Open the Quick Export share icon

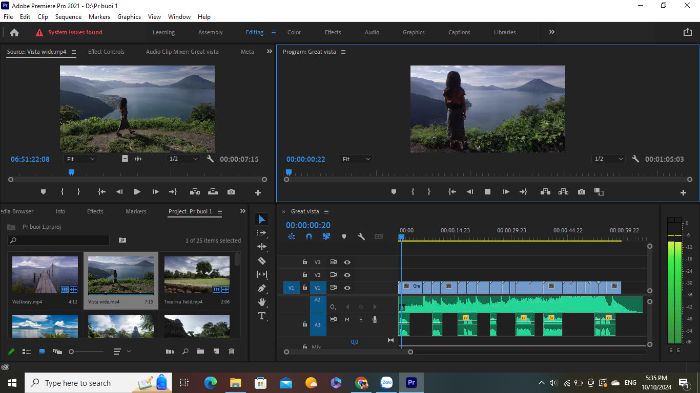point(688,32)
